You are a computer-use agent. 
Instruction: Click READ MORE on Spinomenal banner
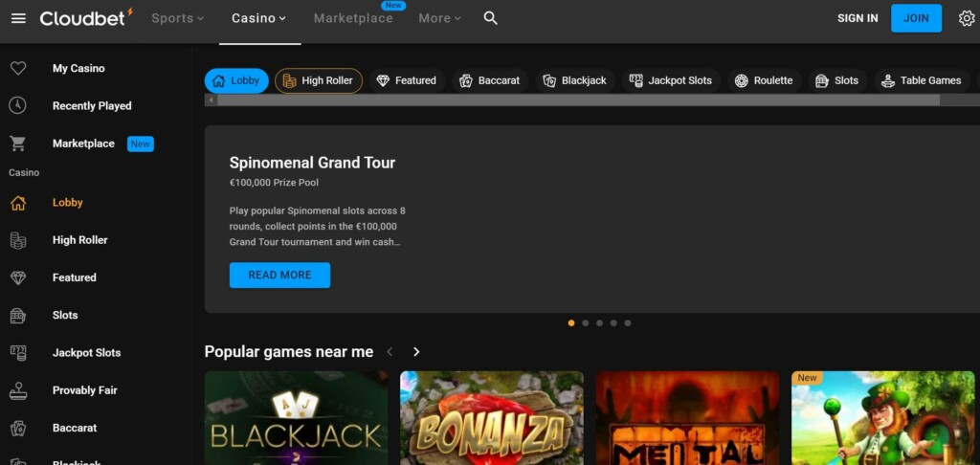click(279, 275)
